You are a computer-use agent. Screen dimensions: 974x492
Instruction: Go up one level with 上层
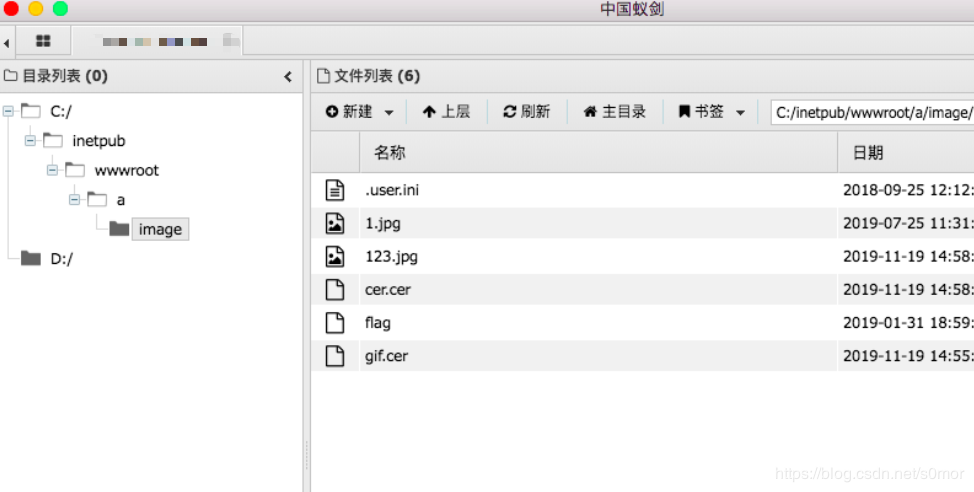tap(446, 112)
